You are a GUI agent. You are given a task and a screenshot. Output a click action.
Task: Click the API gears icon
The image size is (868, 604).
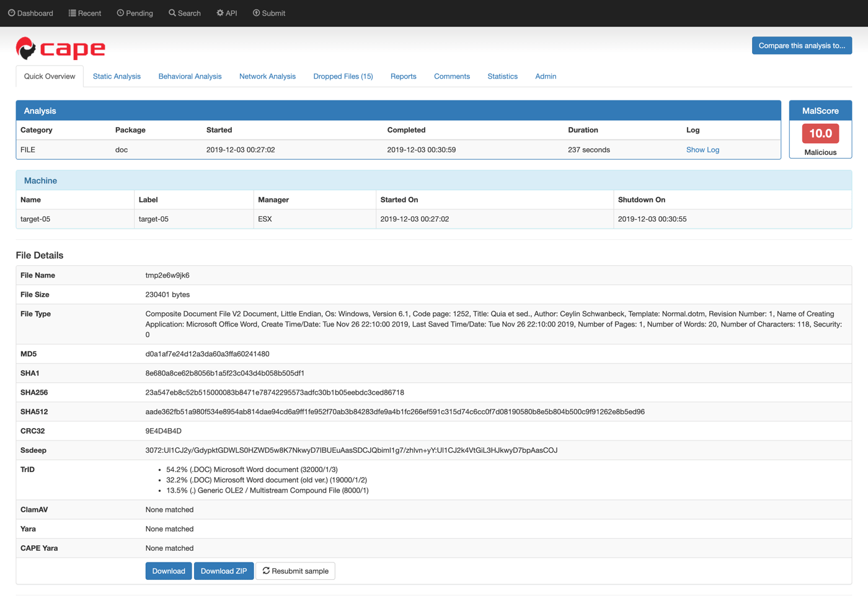click(219, 13)
